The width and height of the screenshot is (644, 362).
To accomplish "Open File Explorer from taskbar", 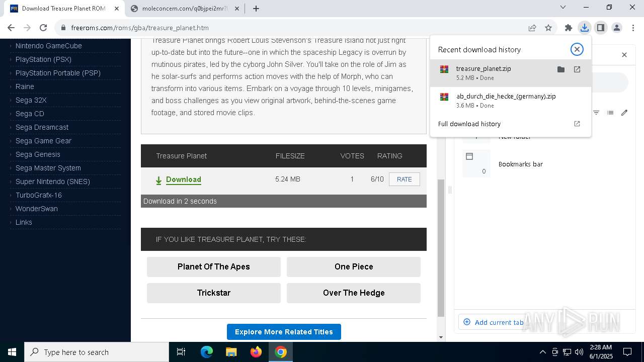I will pyautogui.click(x=231, y=352).
